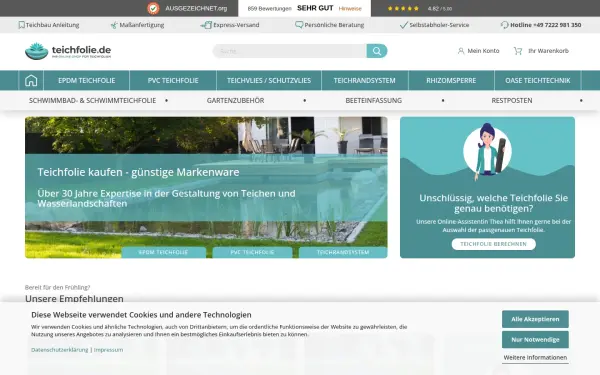This screenshot has width=600, height=375.
Task: Open Impressum link
Action: tap(108, 350)
